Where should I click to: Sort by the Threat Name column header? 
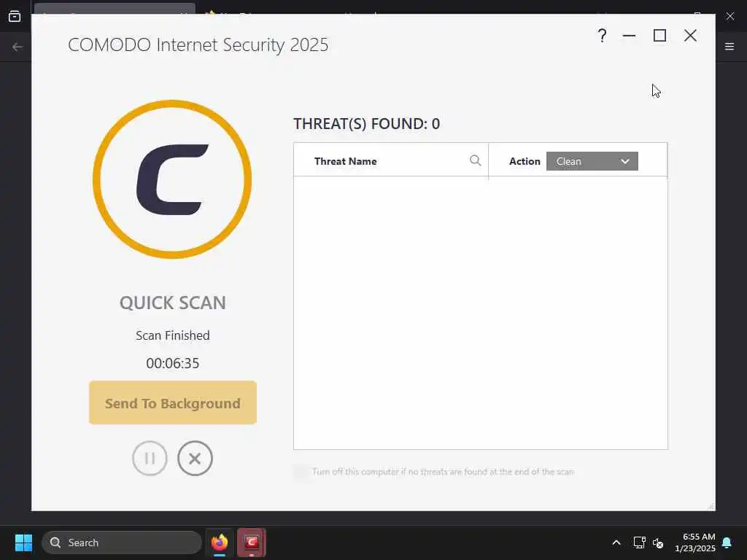point(345,161)
